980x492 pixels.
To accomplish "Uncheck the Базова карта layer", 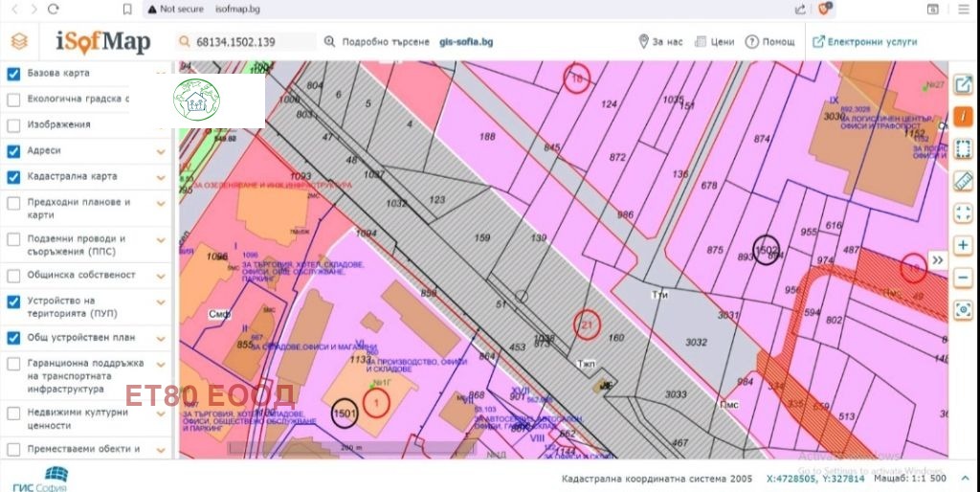I will tap(13, 74).
